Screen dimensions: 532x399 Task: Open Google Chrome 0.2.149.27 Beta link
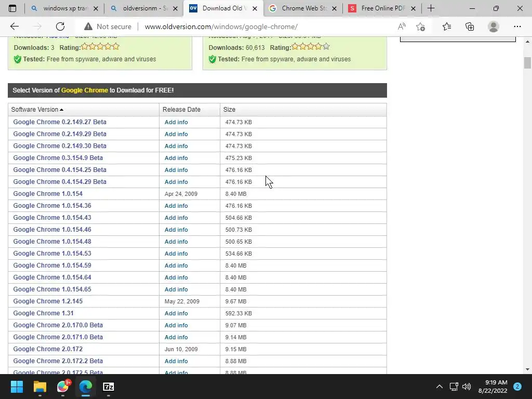(x=60, y=122)
